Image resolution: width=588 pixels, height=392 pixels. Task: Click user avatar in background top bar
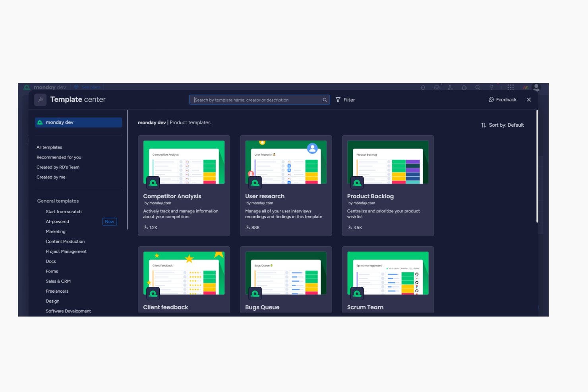pos(536,87)
